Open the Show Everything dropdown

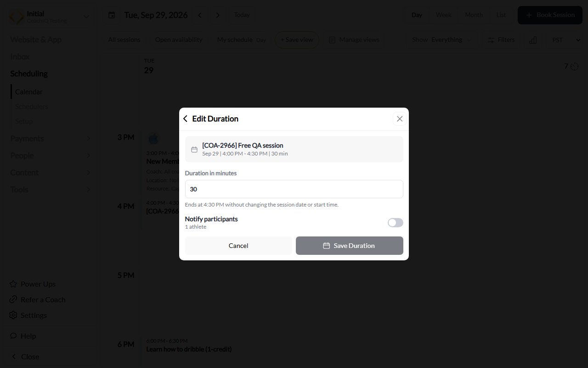click(x=441, y=40)
